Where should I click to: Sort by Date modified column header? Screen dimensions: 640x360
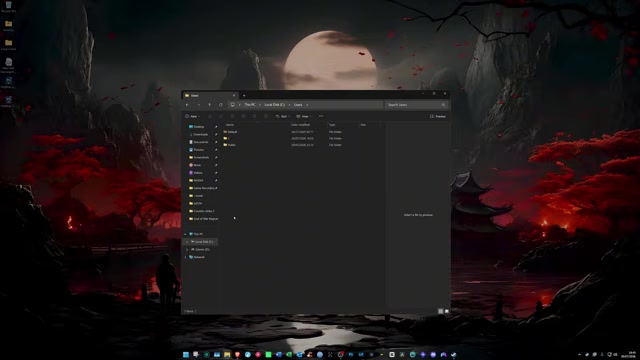pyautogui.click(x=300, y=125)
